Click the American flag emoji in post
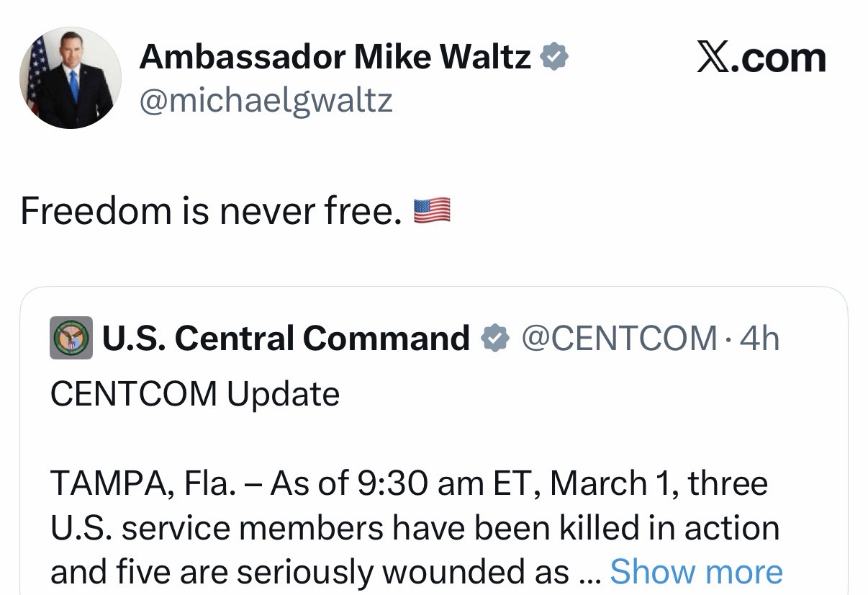 coord(432,210)
